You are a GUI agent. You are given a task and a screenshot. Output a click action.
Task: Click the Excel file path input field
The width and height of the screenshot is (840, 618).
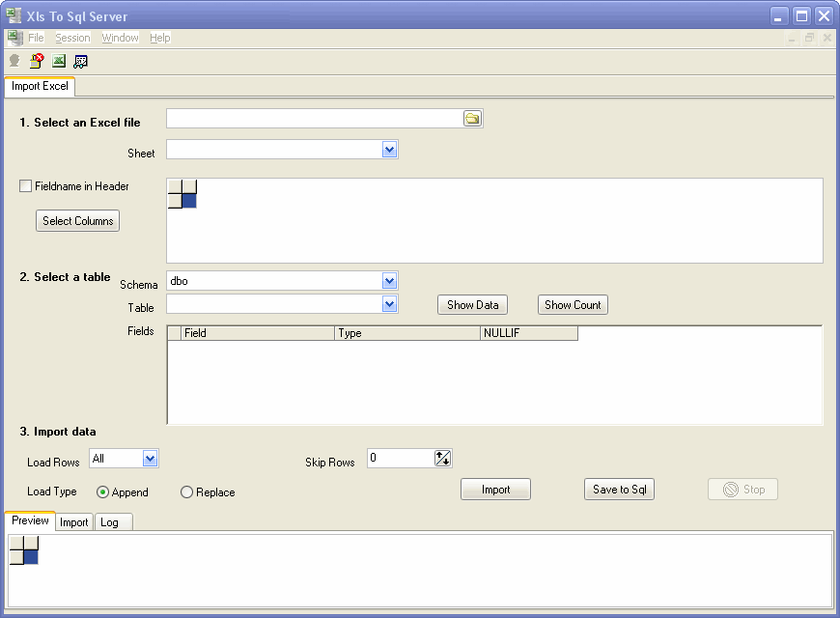click(x=315, y=119)
